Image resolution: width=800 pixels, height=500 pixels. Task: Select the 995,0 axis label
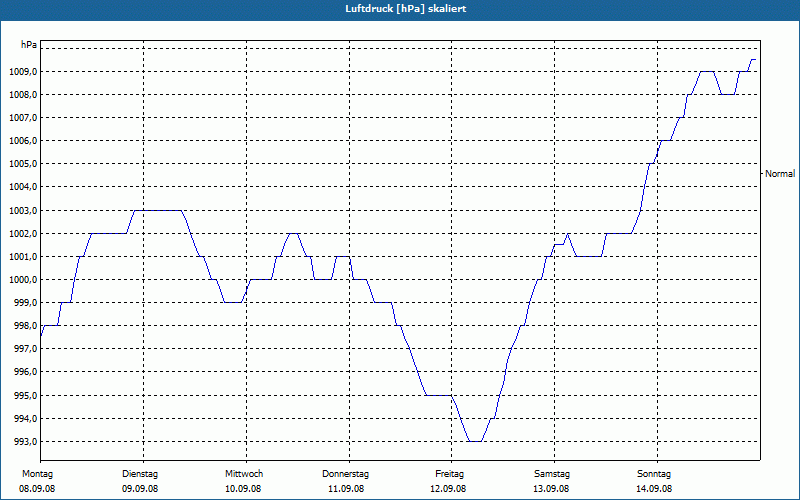pos(25,395)
